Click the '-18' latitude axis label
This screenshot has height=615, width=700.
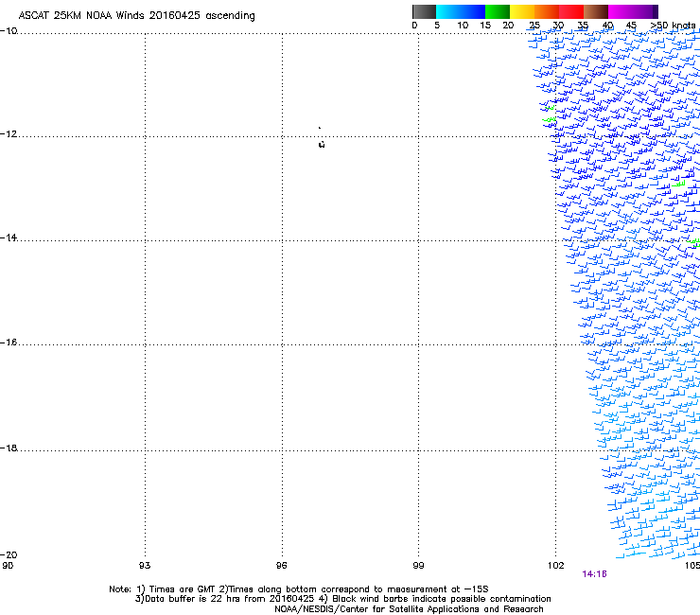pyautogui.click(x=9, y=448)
